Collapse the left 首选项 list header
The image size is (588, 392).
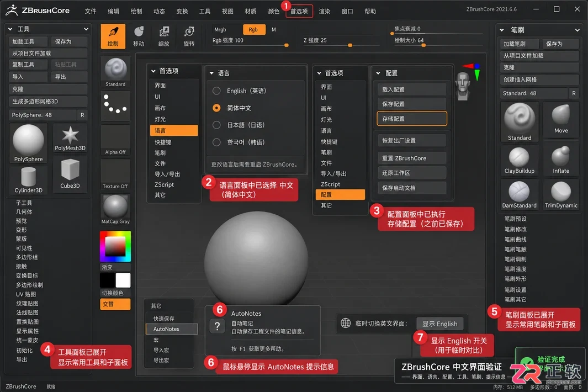[153, 71]
